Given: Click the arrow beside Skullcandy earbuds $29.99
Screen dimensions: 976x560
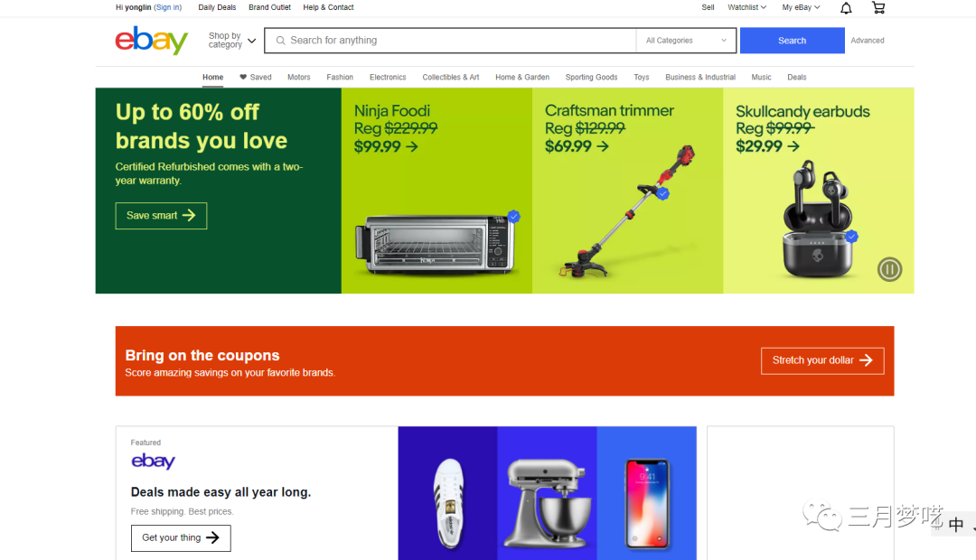Looking at the screenshot, I should (x=793, y=146).
